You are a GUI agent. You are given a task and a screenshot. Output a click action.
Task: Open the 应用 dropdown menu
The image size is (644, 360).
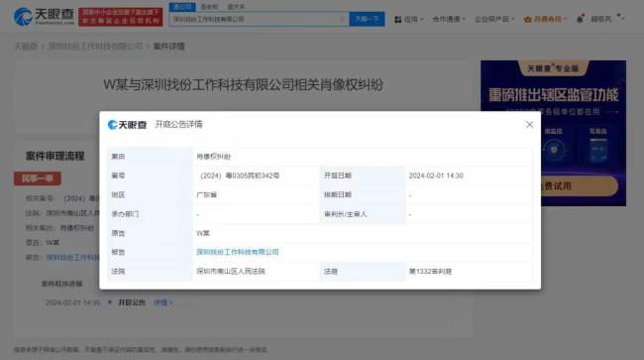(408, 19)
